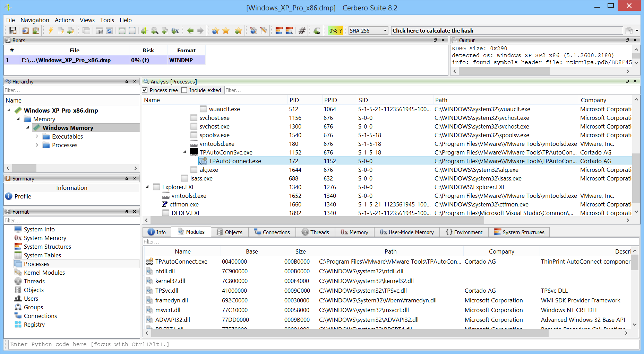Select System Tables in Format panel

tap(42, 255)
